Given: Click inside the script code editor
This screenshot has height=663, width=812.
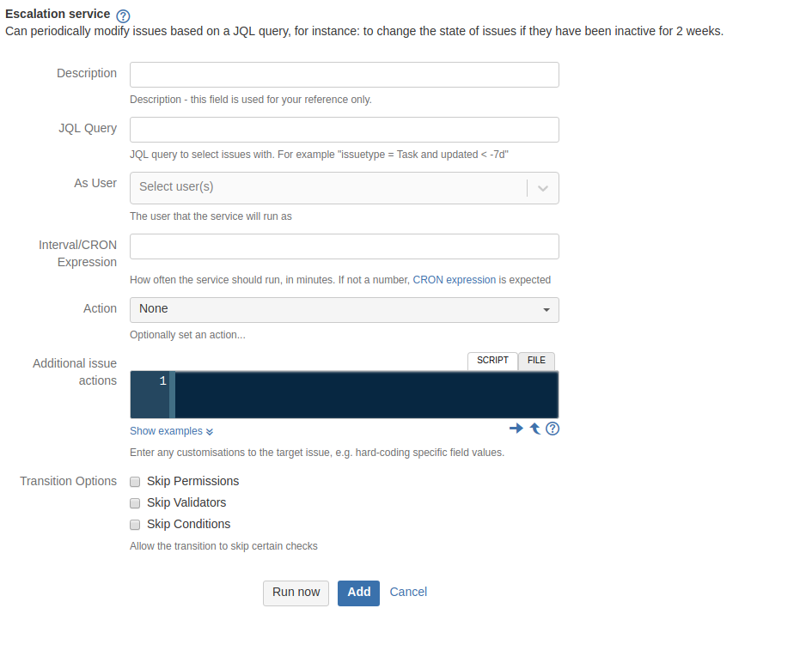Looking at the screenshot, I should [x=367, y=394].
